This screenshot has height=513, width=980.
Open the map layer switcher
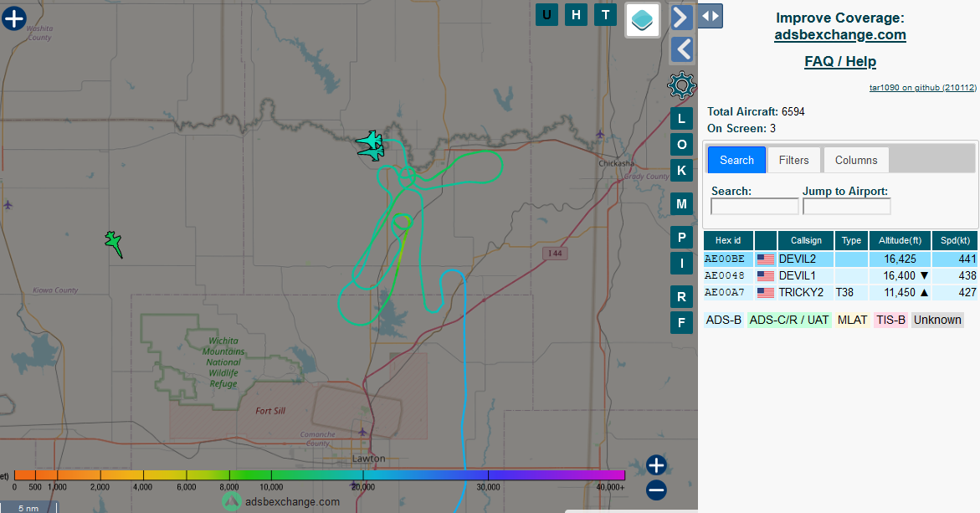point(643,20)
